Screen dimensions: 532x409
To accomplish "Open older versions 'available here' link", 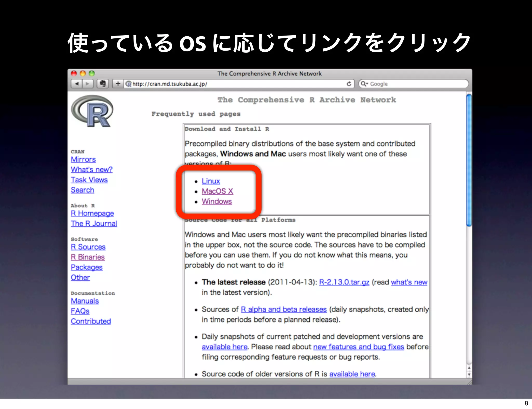I will tap(352, 374).
